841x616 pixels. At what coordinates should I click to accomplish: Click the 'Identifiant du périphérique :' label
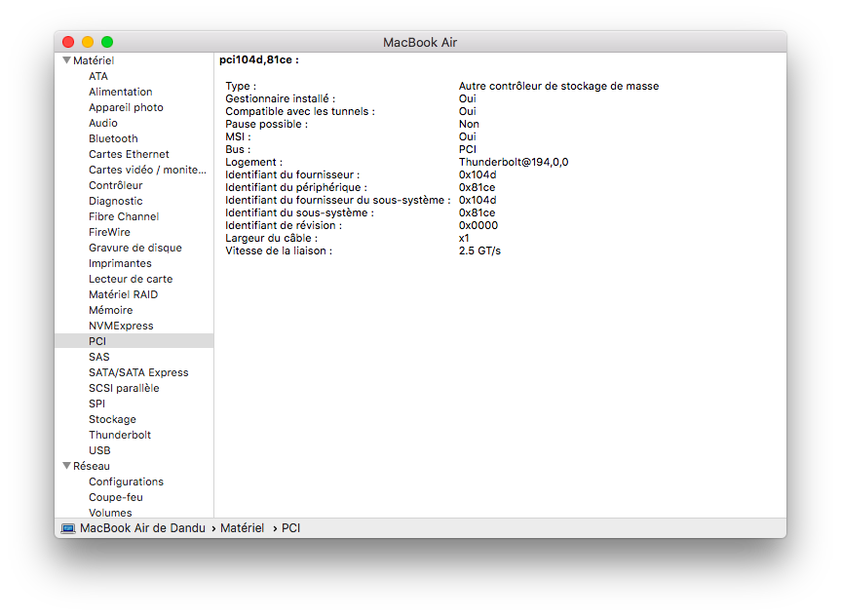296,187
